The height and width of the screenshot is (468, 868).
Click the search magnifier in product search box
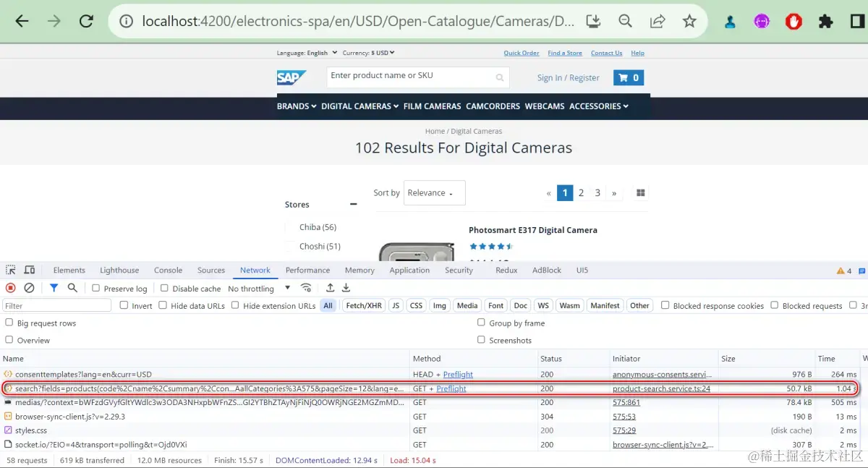pos(500,77)
